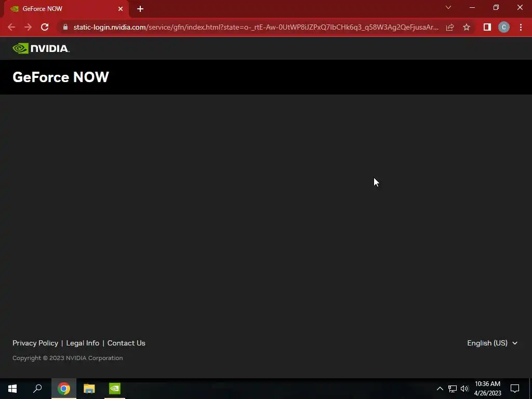
Task: Open Chrome's three-dot menu
Action: coord(521,27)
